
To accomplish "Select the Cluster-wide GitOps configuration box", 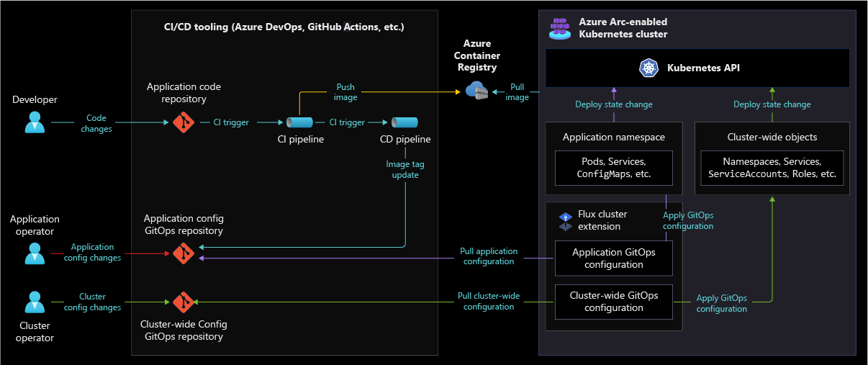I will click(614, 302).
